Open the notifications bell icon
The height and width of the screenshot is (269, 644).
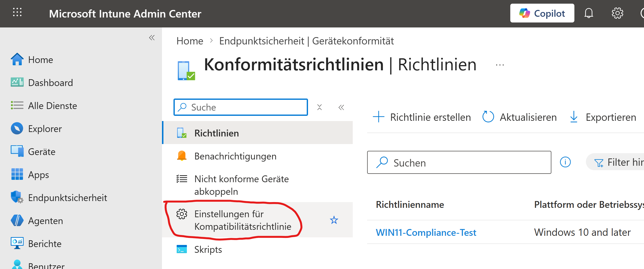589,13
